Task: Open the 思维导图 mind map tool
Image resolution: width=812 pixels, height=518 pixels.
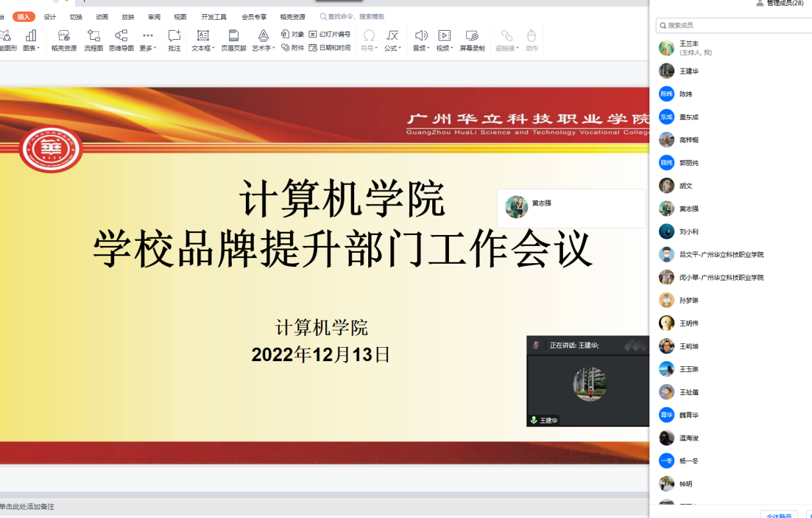Action: click(x=121, y=40)
